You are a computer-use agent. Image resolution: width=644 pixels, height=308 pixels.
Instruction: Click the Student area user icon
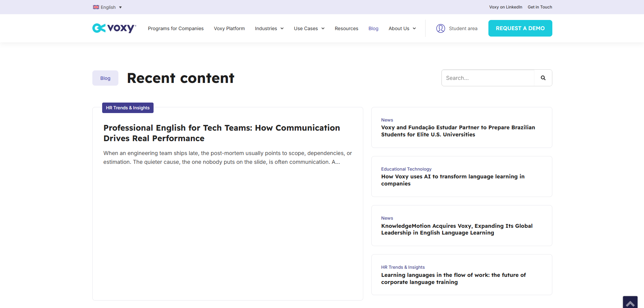[440, 28]
